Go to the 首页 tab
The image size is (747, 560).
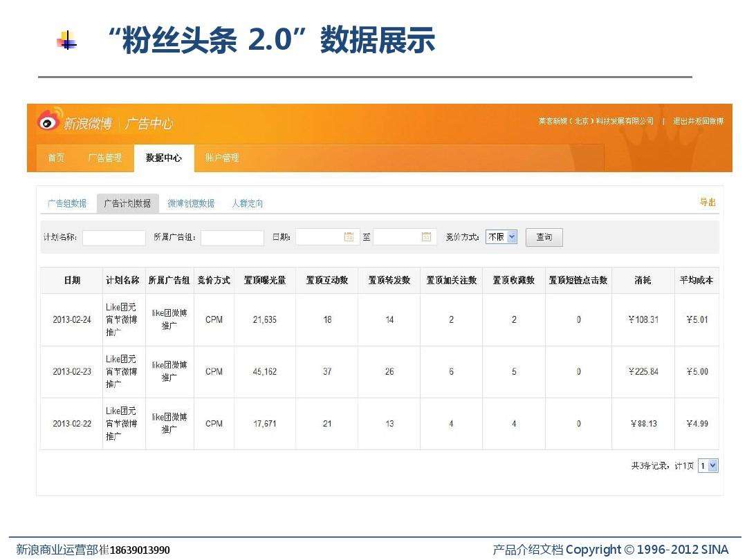56,158
